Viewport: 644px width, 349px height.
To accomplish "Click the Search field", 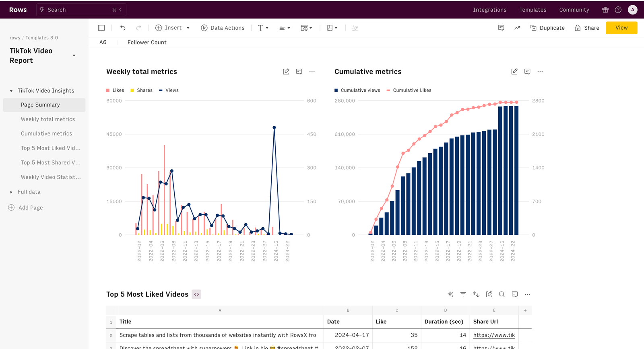I will pyautogui.click(x=81, y=10).
